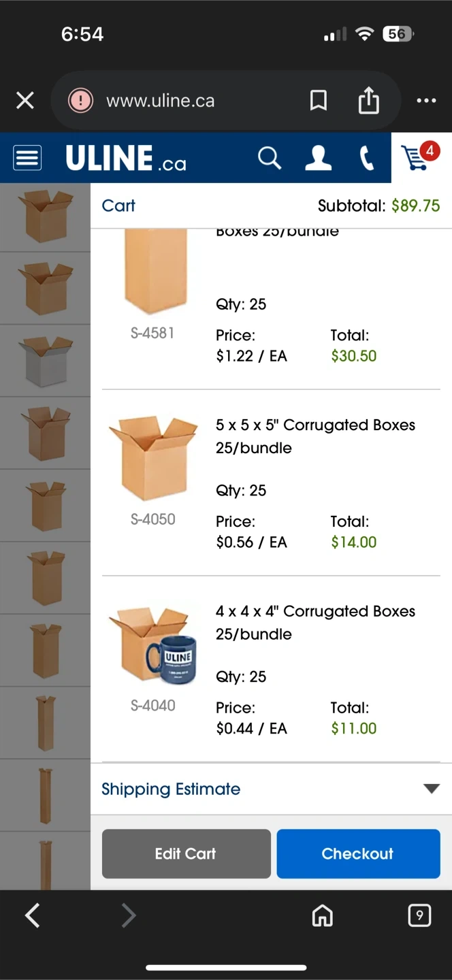Open the 4 x 4 x 4" Corrugated Boxes link
The image size is (452, 980).
(x=315, y=622)
